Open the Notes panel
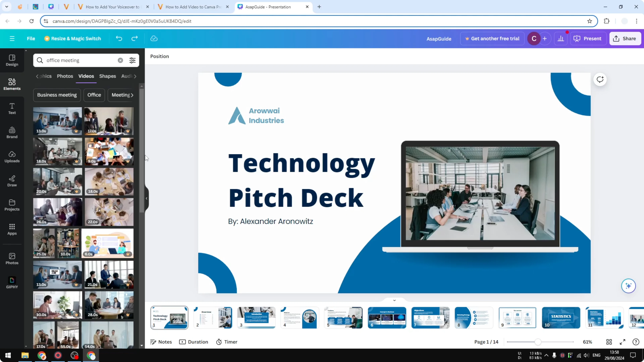Viewport: 644px width, 362px height. pos(161,342)
